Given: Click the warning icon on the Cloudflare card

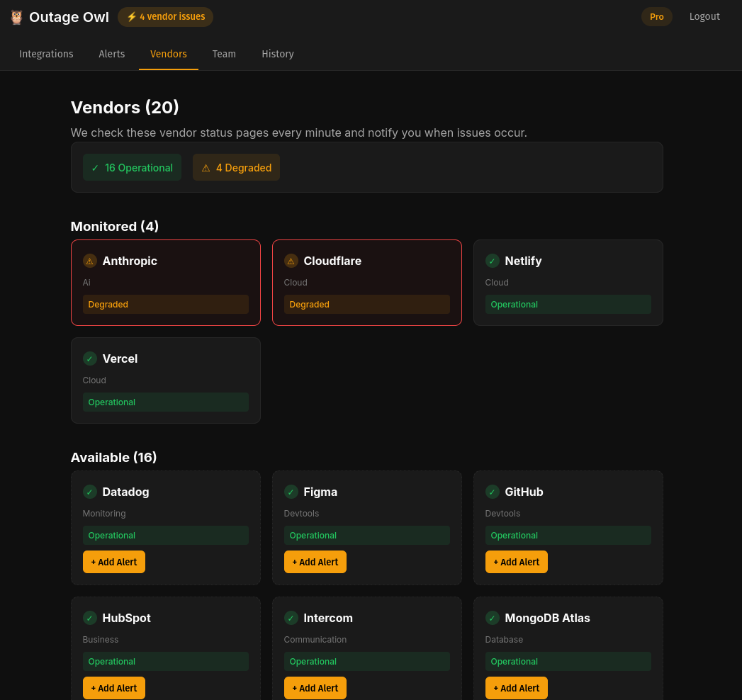Looking at the screenshot, I should coord(291,261).
